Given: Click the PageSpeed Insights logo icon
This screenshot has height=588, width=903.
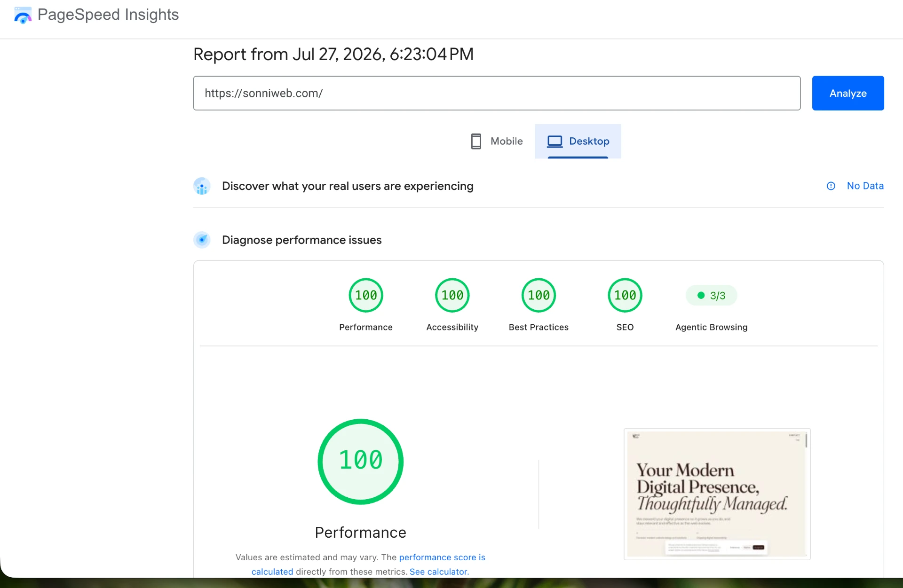Looking at the screenshot, I should (23, 15).
